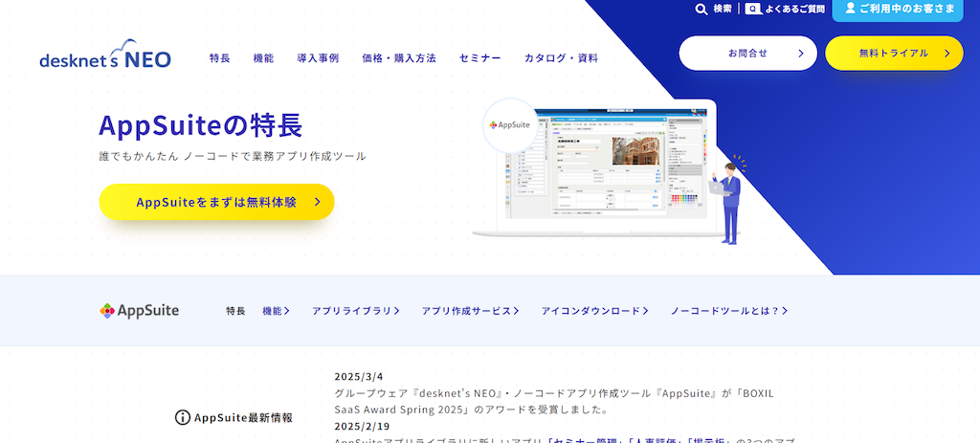Open 導入事例 menu item
This screenshot has height=443, width=980.
(x=318, y=58)
